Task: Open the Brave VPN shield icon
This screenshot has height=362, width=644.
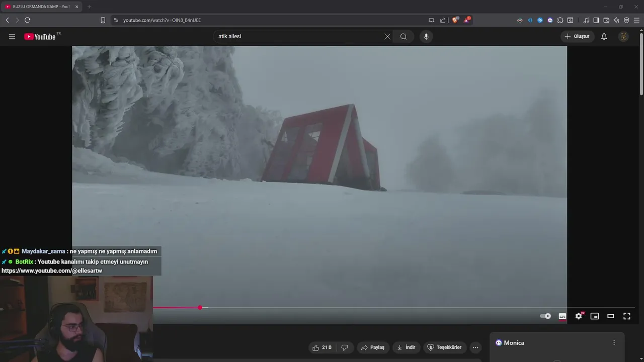Action: 626,20
